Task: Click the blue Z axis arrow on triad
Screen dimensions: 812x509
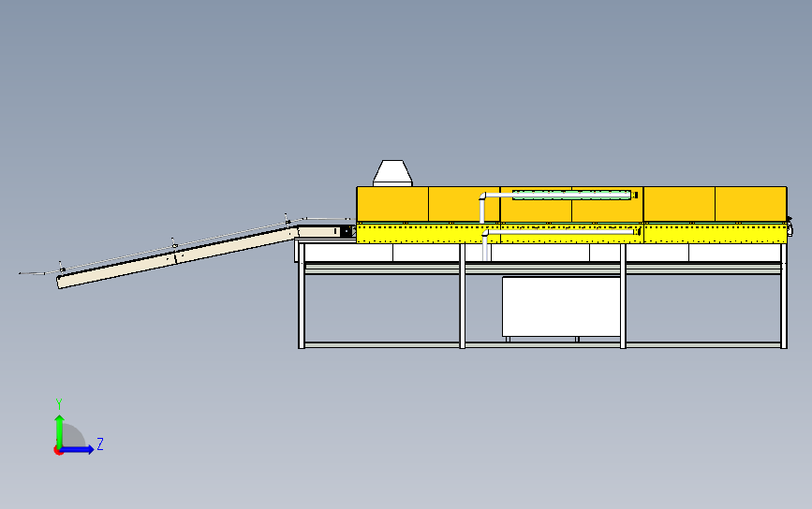Action: coord(78,449)
